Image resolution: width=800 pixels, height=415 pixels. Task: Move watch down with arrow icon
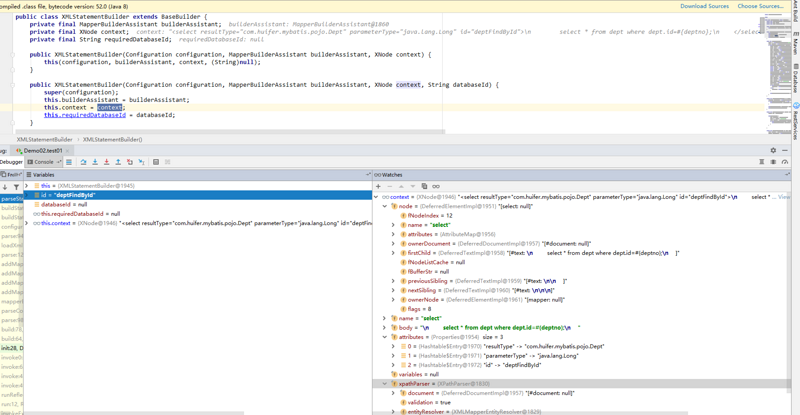[412, 186]
